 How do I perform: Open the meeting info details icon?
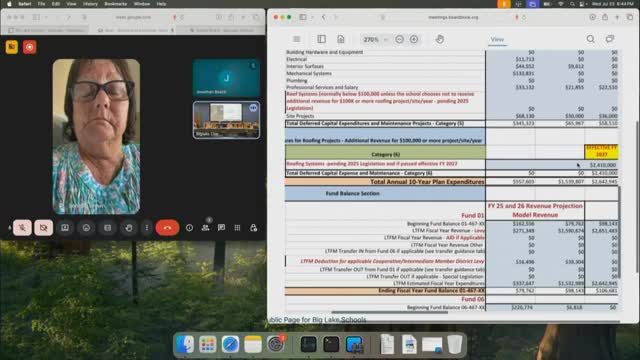[189, 228]
